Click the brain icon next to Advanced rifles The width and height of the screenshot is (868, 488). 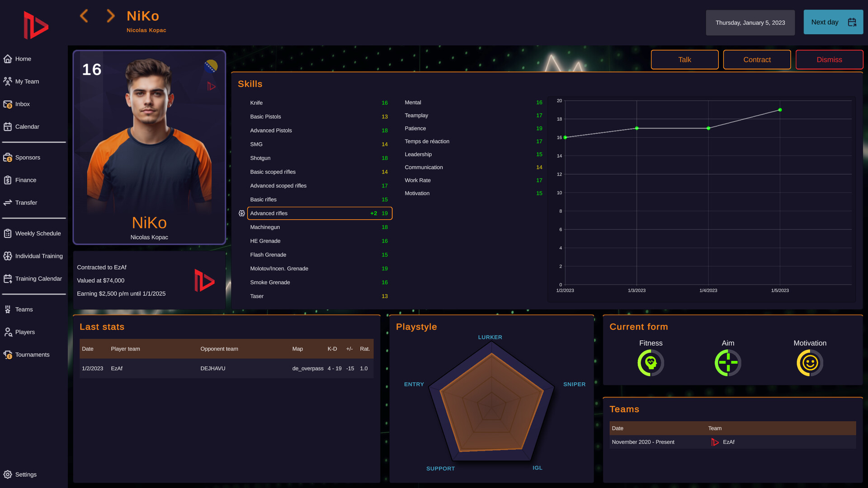[x=242, y=213]
